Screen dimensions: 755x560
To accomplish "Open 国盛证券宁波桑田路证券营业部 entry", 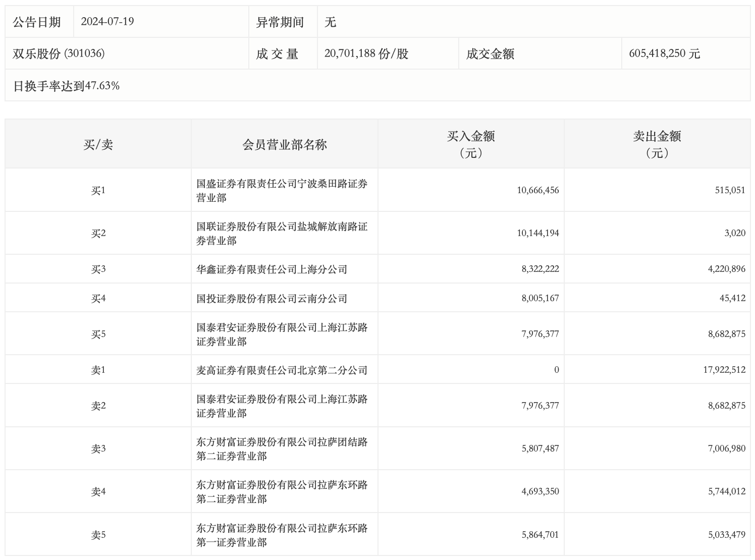I will (x=282, y=191).
